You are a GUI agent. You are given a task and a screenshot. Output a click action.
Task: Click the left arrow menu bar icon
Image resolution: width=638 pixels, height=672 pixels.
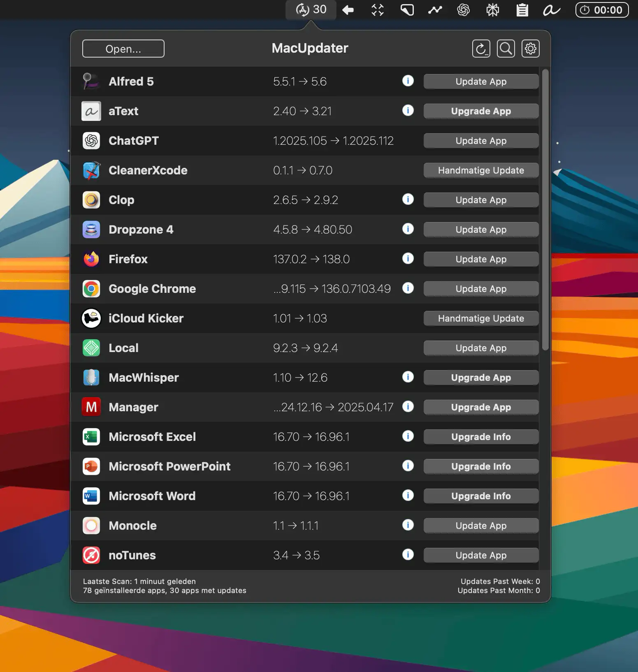(348, 9)
